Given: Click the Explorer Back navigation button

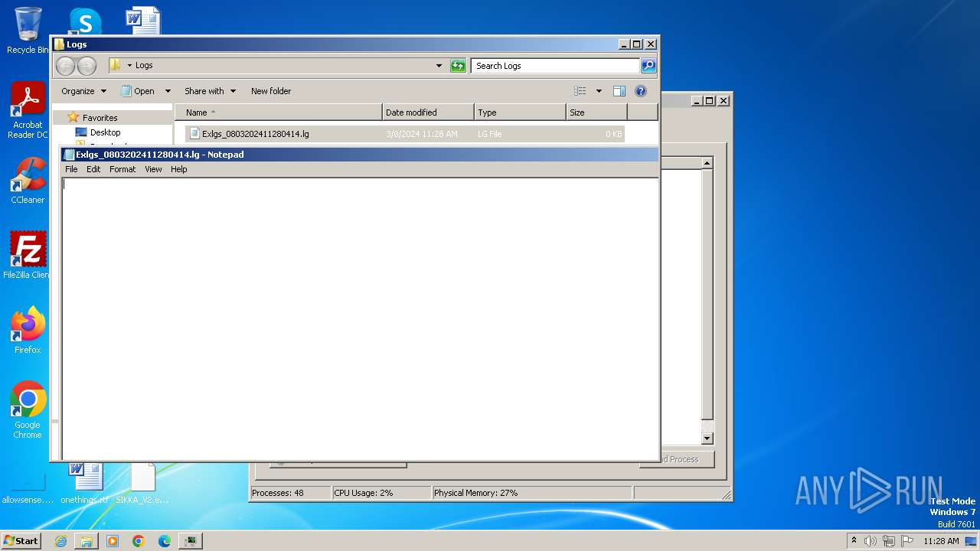Looking at the screenshot, I should click(x=66, y=66).
